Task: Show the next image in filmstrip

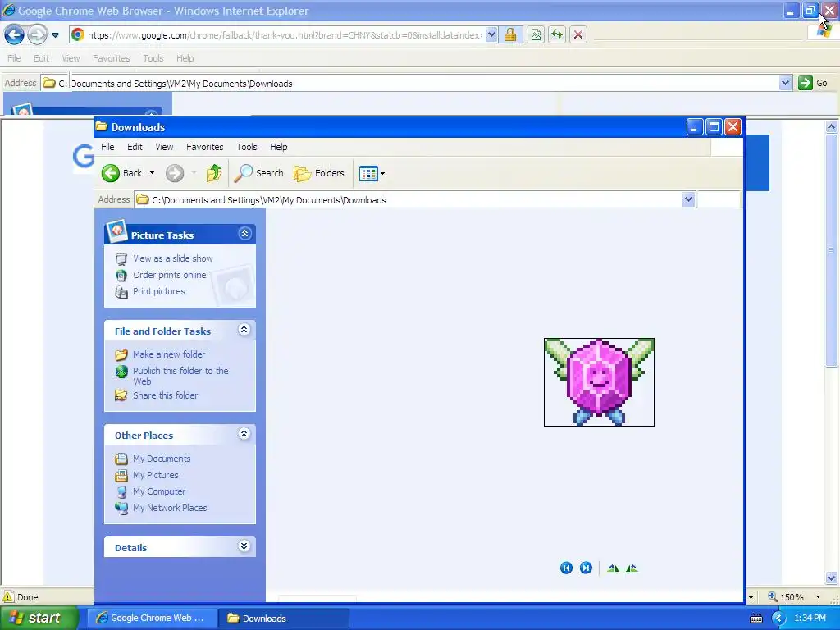Action: click(x=586, y=568)
